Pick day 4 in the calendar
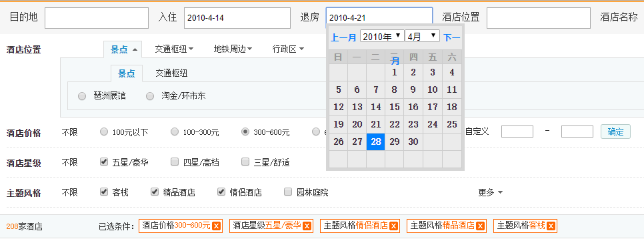The image size is (644, 243). (451, 73)
